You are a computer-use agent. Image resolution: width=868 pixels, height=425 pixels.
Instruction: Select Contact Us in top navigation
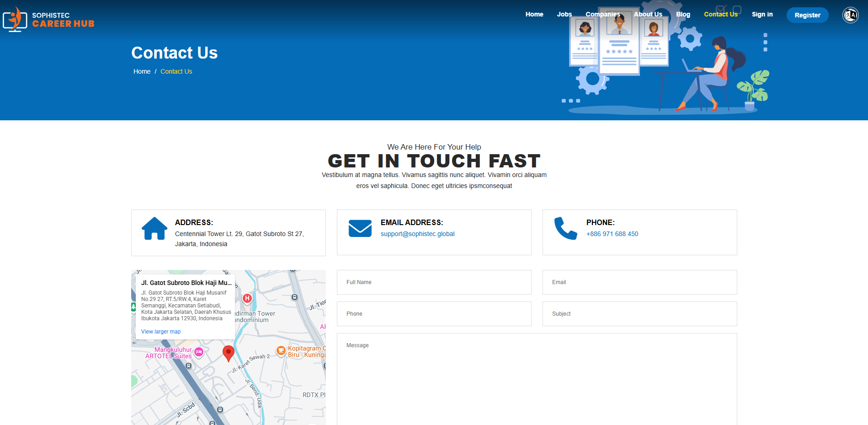(x=721, y=14)
